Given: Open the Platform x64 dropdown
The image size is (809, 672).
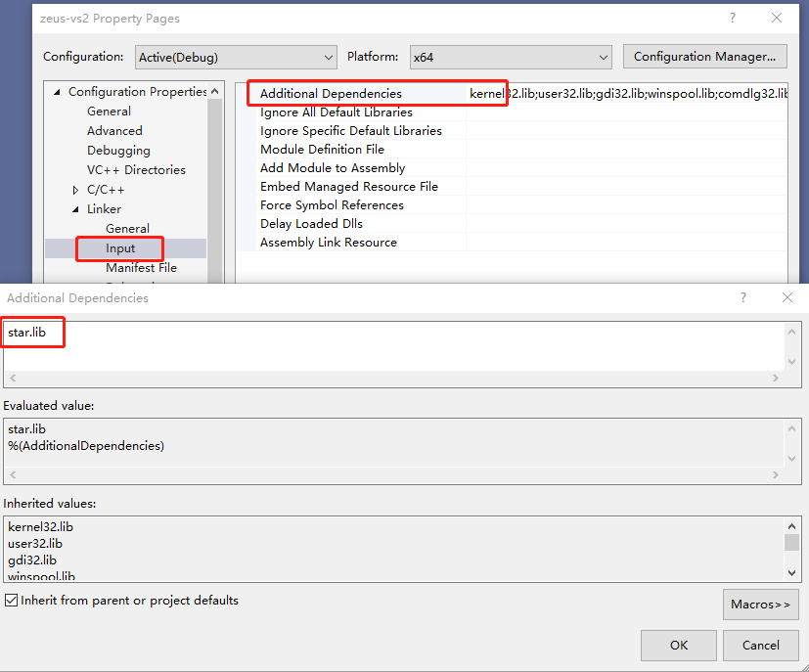Looking at the screenshot, I should (511, 57).
